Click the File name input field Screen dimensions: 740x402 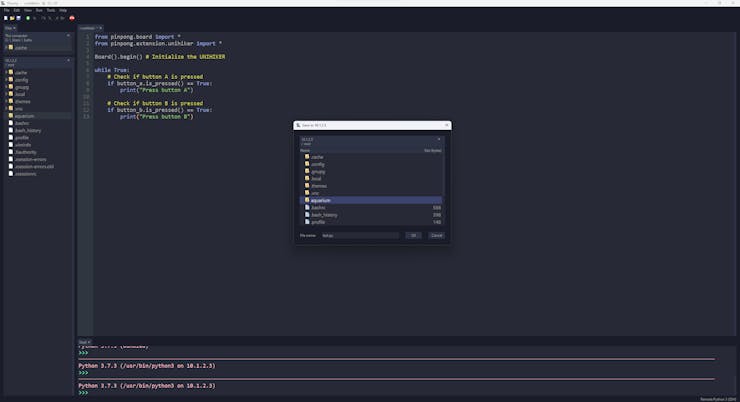pyautogui.click(x=360, y=235)
